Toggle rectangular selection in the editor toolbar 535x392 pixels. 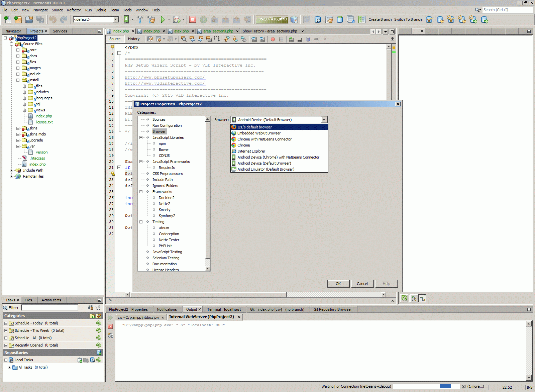217,39
